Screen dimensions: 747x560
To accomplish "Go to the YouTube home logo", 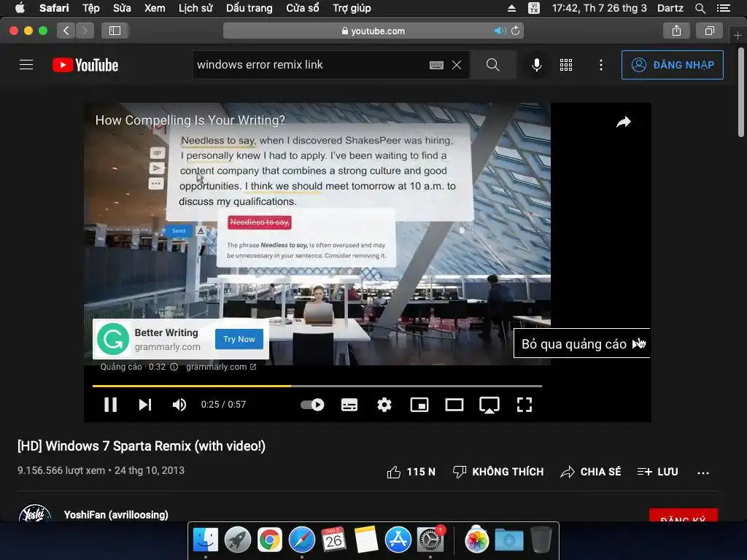I will (85, 65).
